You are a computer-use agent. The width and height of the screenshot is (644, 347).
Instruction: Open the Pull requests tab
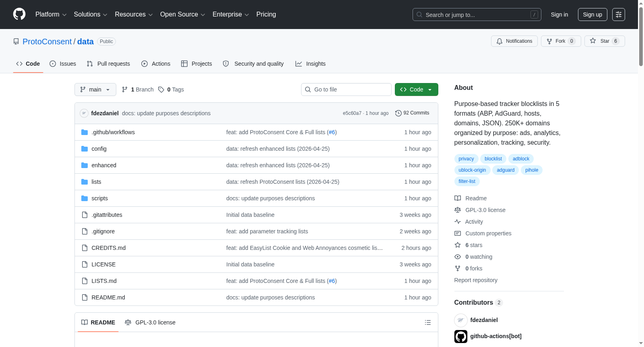[x=108, y=64]
